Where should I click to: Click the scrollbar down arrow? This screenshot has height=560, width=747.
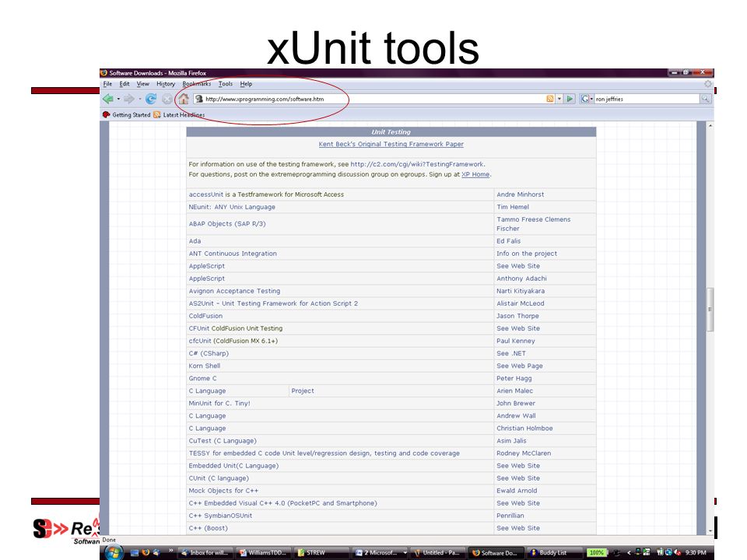click(710, 530)
